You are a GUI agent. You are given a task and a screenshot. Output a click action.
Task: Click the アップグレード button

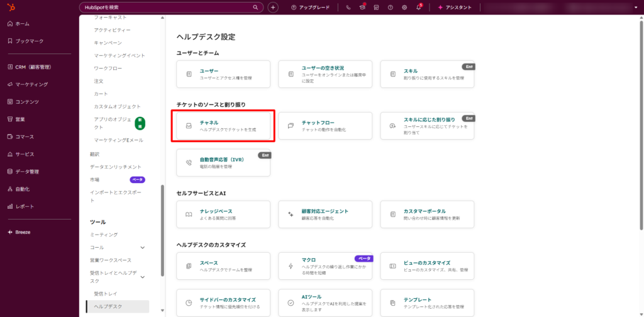310,8
